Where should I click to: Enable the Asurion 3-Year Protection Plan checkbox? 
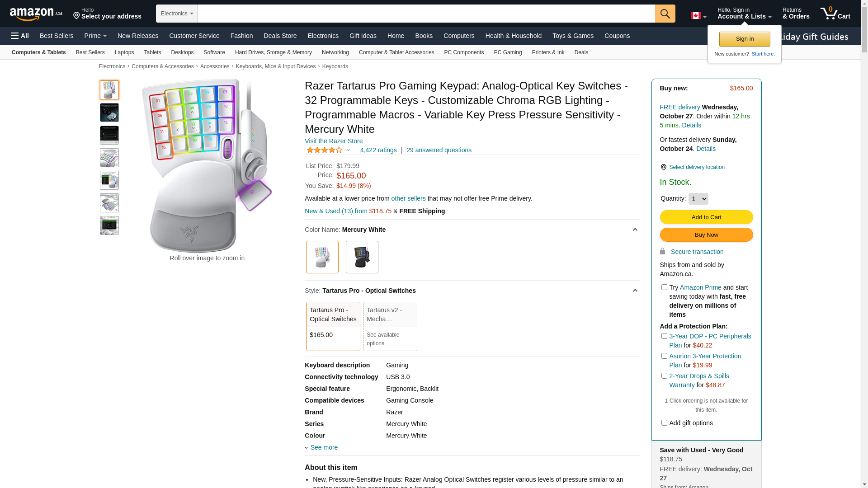[664, 356]
